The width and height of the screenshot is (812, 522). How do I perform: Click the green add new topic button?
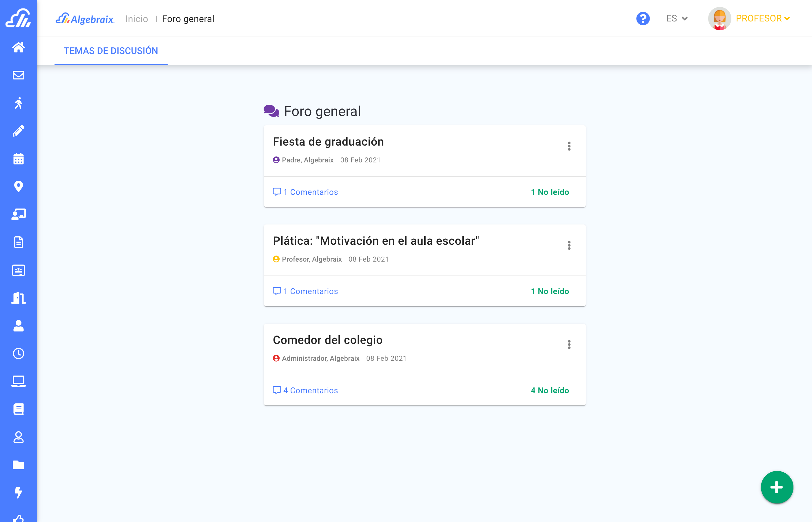pos(776,487)
